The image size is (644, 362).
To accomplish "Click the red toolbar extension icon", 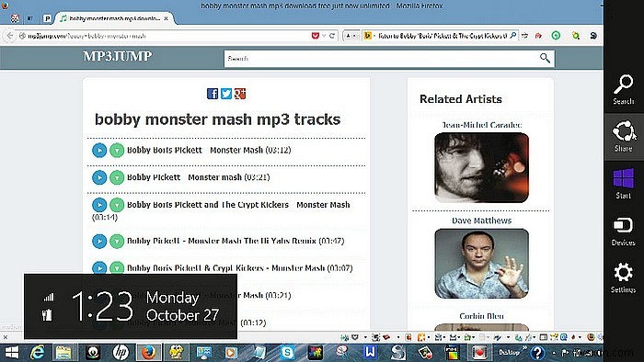I will coord(538,36).
